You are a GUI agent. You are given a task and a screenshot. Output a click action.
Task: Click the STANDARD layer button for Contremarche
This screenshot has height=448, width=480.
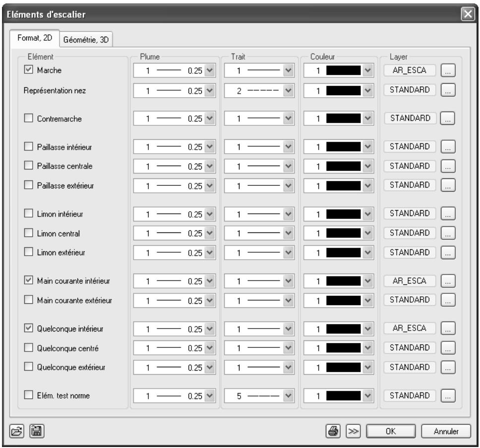tap(410, 118)
